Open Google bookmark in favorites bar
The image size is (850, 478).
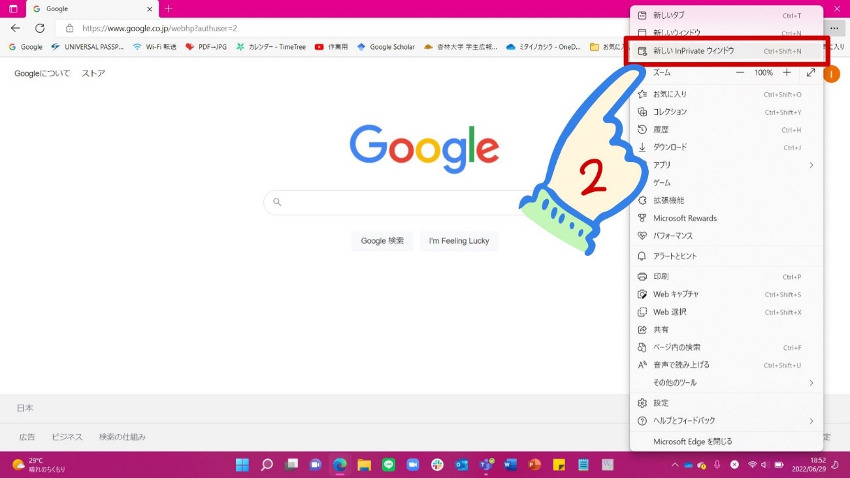point(25,47)
